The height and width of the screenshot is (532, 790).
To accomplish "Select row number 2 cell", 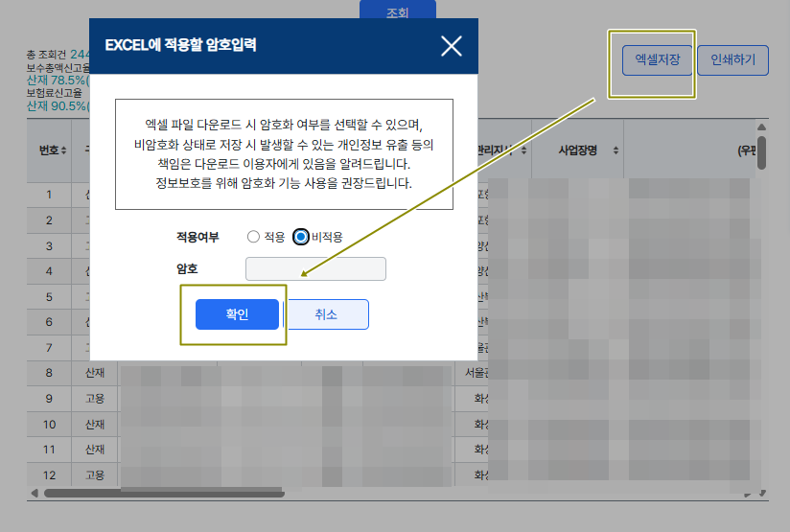I will pos(49,220).
